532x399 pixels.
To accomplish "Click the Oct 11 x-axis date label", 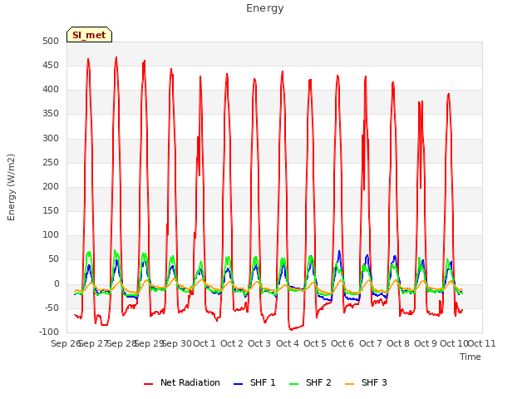I will point(482,343).
